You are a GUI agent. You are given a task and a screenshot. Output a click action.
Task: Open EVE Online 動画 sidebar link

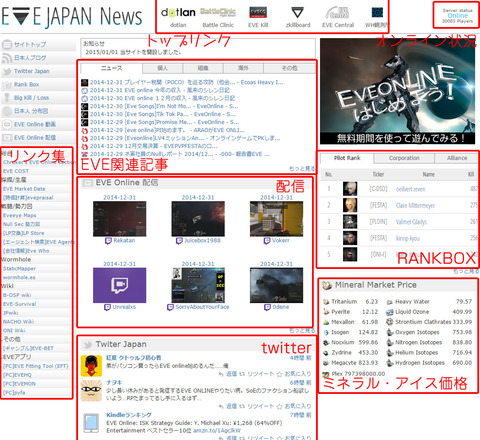(x=35, y=124)
